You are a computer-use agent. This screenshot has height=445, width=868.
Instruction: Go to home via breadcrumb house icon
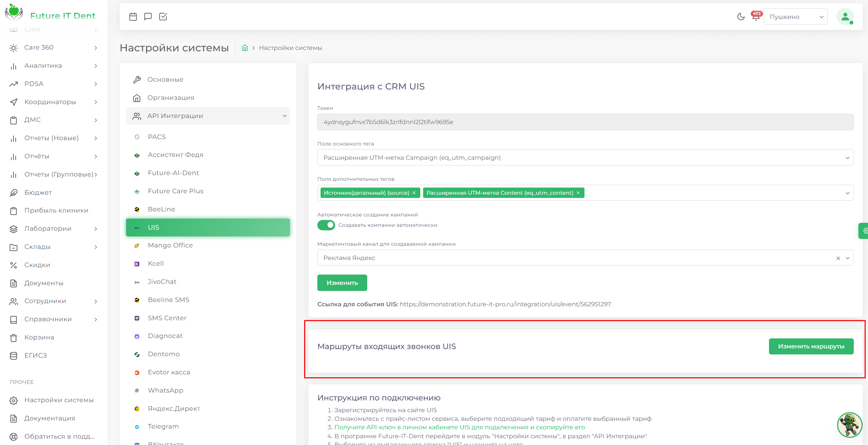(245, 48)
